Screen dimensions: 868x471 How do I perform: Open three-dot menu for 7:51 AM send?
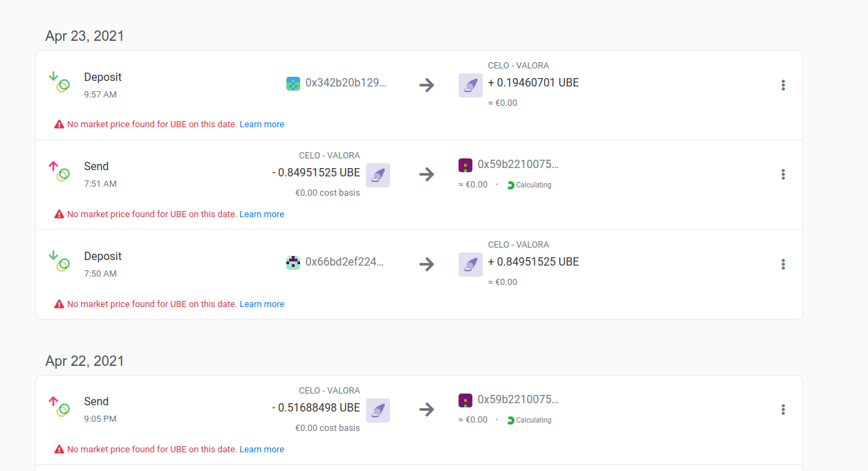click(x=783, y=174)
